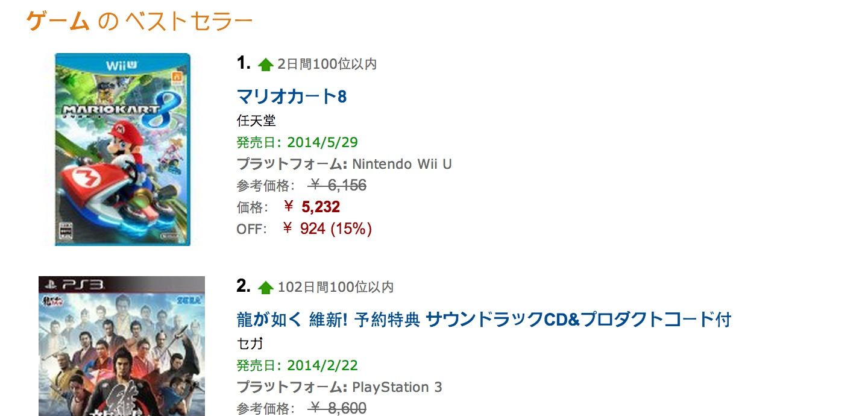Screen dimensions: 868x416
Task: Click the OFF ￥924 (15%) discount text
Action: (x=304, y=229)
